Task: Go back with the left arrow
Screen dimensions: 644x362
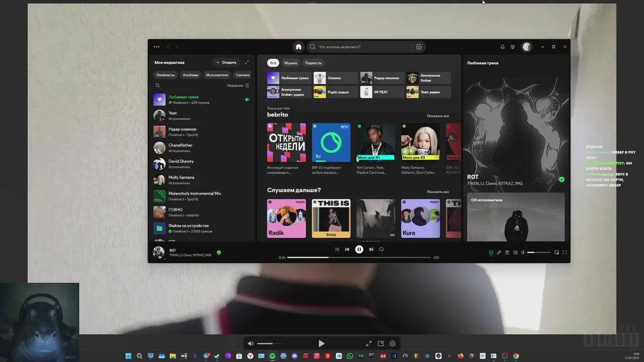Action: coord(168,47)
